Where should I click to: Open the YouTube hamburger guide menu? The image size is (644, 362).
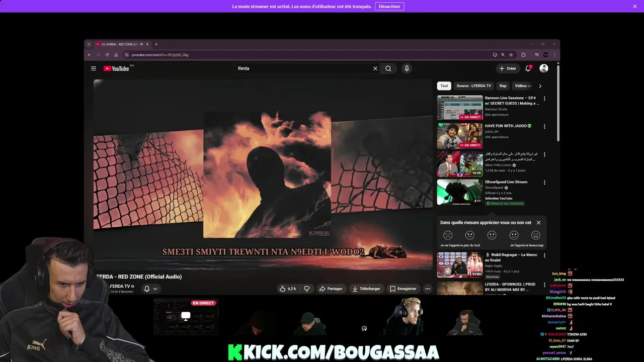click(x=93, y=68)
